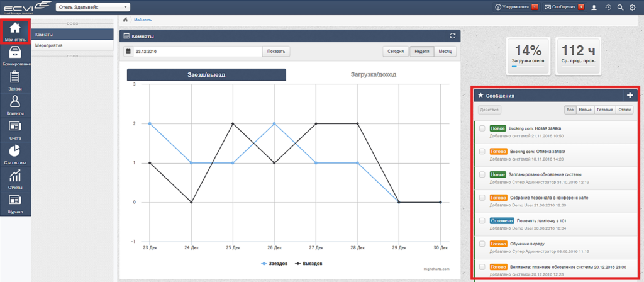The image size is (644, 282).
Task: Open the search magnifier icon
Action: coord(621,7)
